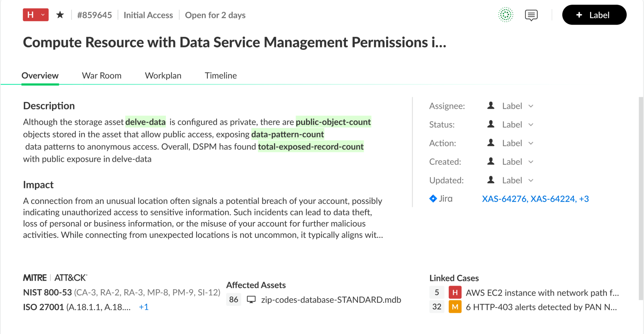
Task: Open the Workplan tab
Action: click(163, 76)
